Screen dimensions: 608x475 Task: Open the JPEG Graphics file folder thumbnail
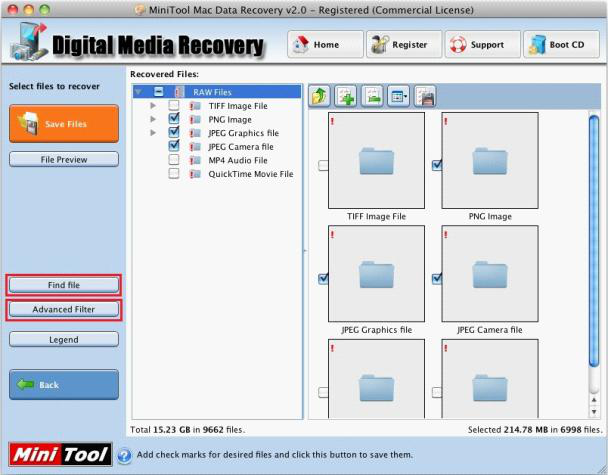point(376,274)
